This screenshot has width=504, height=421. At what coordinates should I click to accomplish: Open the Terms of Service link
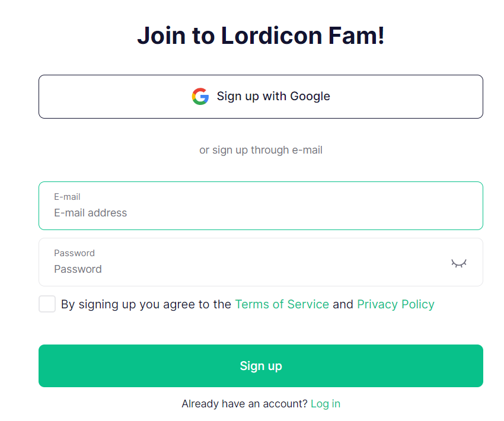(282, 304)
